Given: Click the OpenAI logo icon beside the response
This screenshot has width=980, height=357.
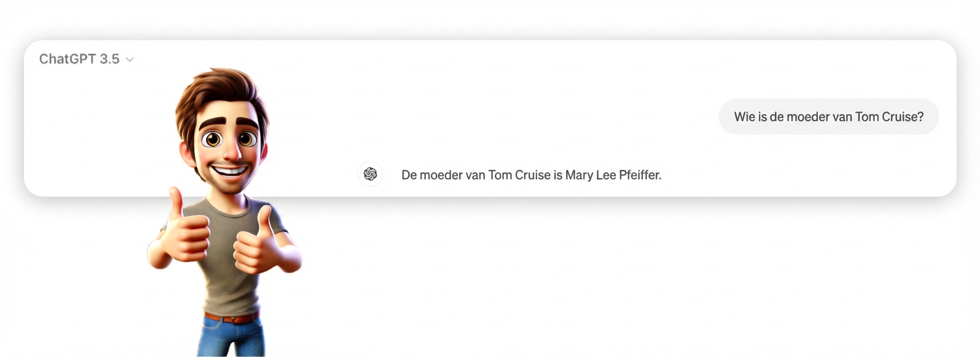Looking at the screenshot, I should coord(370,174).
